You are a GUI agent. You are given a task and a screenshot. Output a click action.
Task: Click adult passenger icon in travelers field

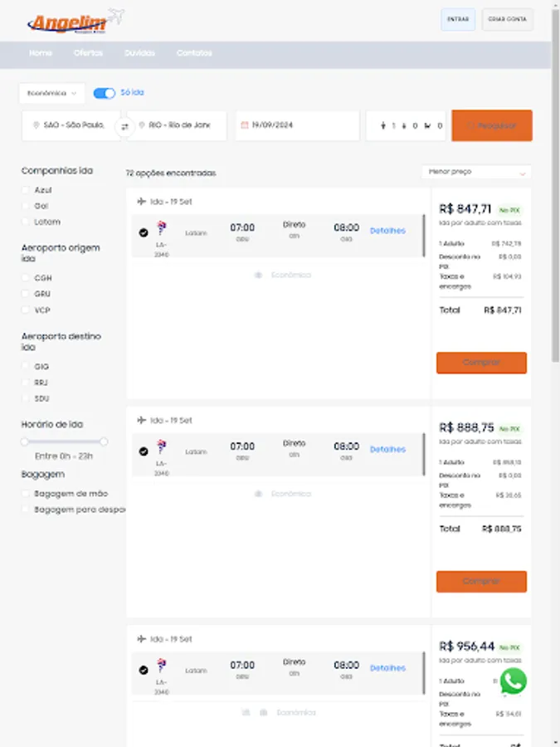point(382,126)
